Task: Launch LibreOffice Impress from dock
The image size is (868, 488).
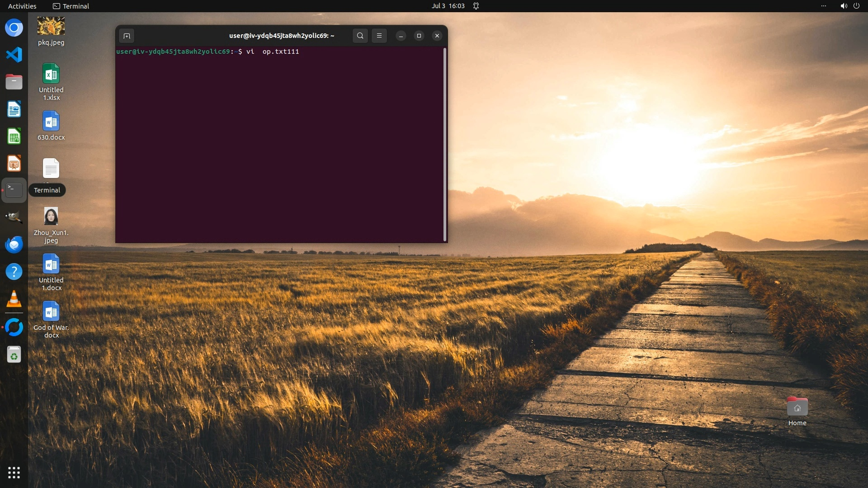Action: point(14,163)
